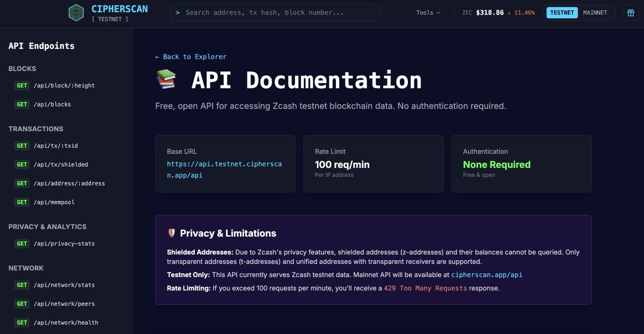644x334 pixels.
Task: Click the 429 Too Many Requests code text
Action: [426, 288]
